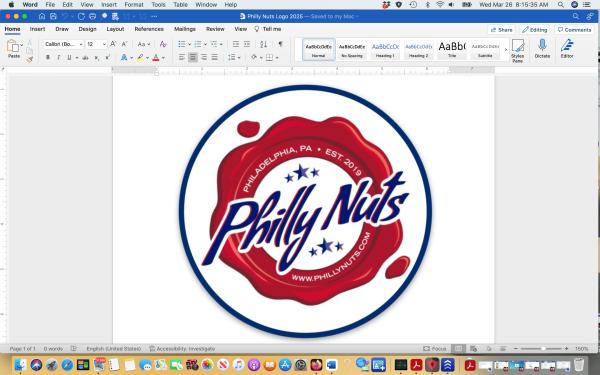Open Trash in the Dock
This screenshot has width=600, height=375.
(579, 365)
